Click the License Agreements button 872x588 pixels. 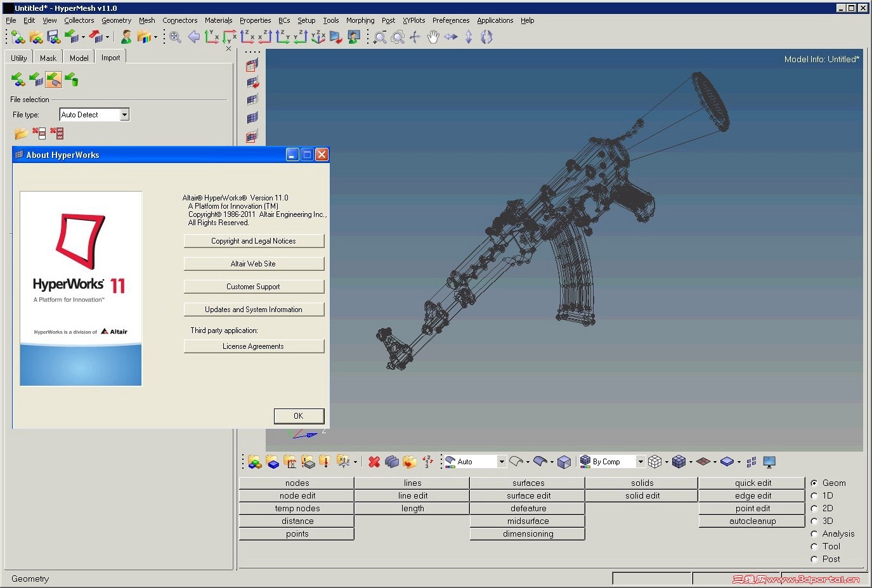click(254, 346)
